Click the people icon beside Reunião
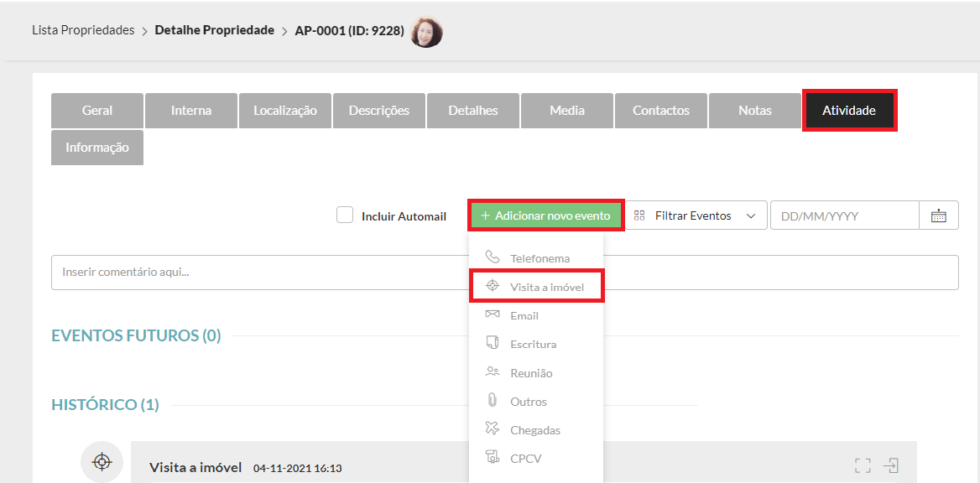Screen dimensions: 980x483 pyautogui.click(x=493, y=371)
